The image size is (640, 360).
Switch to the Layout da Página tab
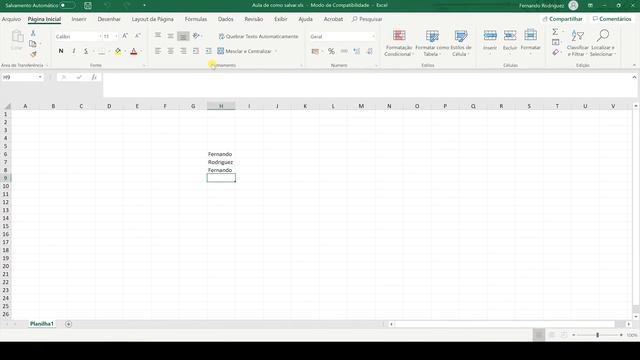tap(152, 19)
